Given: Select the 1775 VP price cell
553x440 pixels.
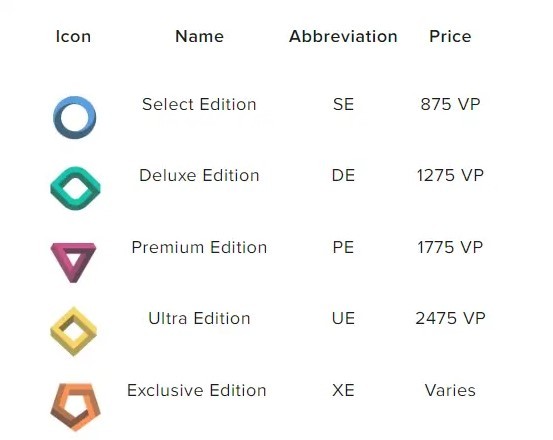Looking at the screenshot, I should 450,247.
